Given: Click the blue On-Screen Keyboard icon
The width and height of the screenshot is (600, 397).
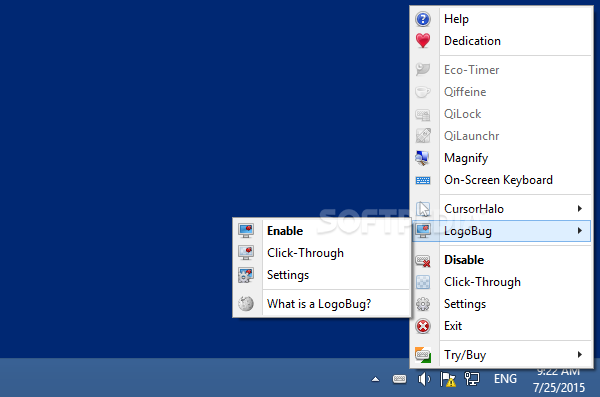Looking at the screenshot, I should pos(423,180).
